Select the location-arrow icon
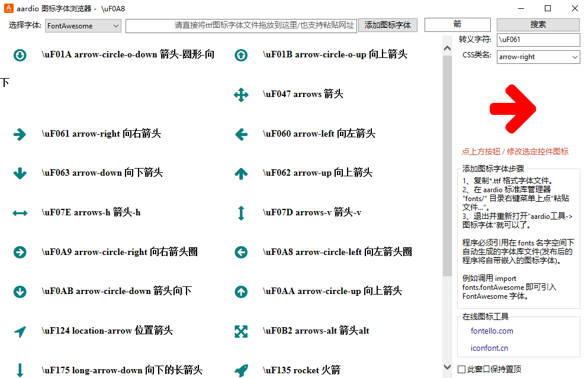 20,331
